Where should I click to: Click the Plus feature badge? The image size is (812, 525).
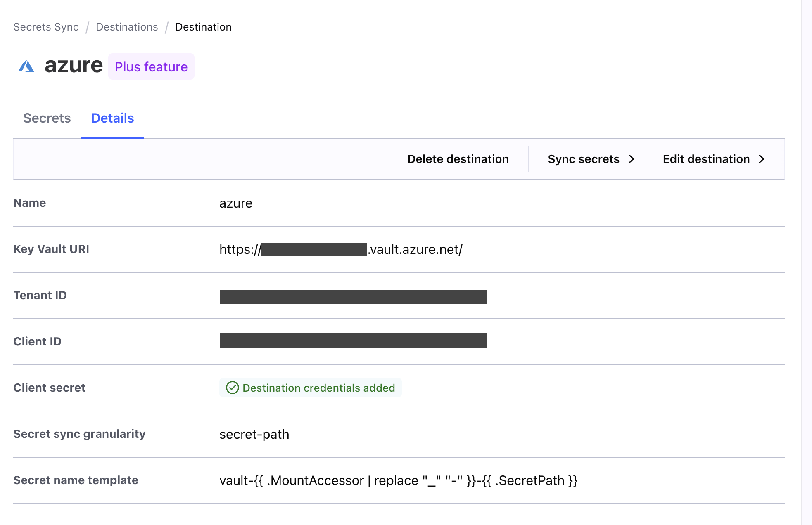point(151,66)
